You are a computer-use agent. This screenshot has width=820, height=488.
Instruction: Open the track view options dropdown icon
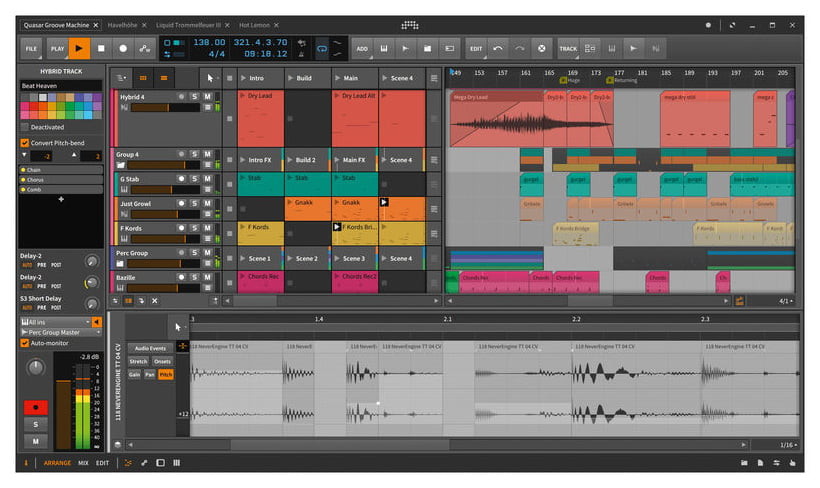tap(121, 78)
